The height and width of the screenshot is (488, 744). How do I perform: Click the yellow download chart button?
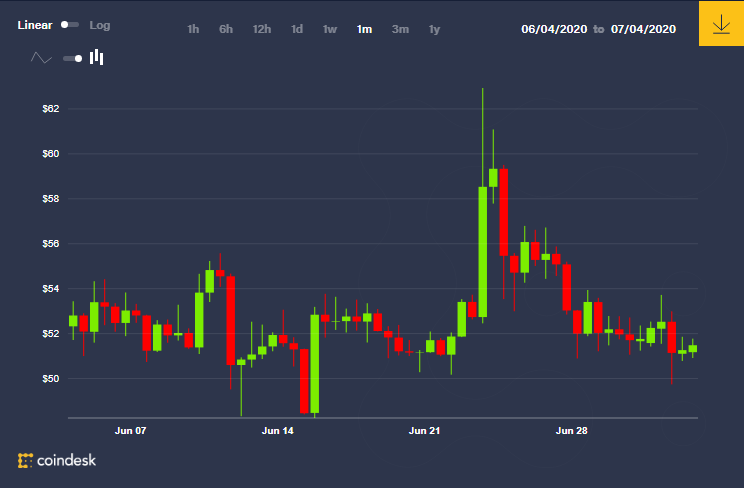click(x=721, y=23)
